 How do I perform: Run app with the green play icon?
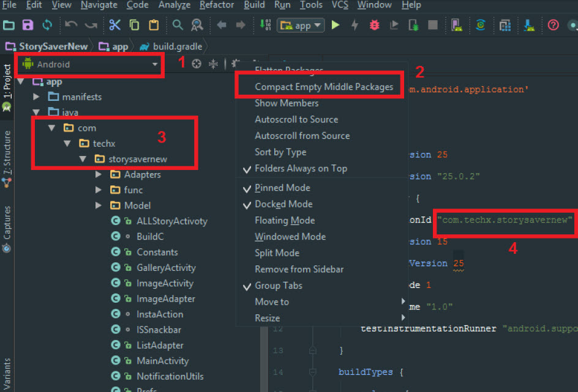[x=336, y=25]
